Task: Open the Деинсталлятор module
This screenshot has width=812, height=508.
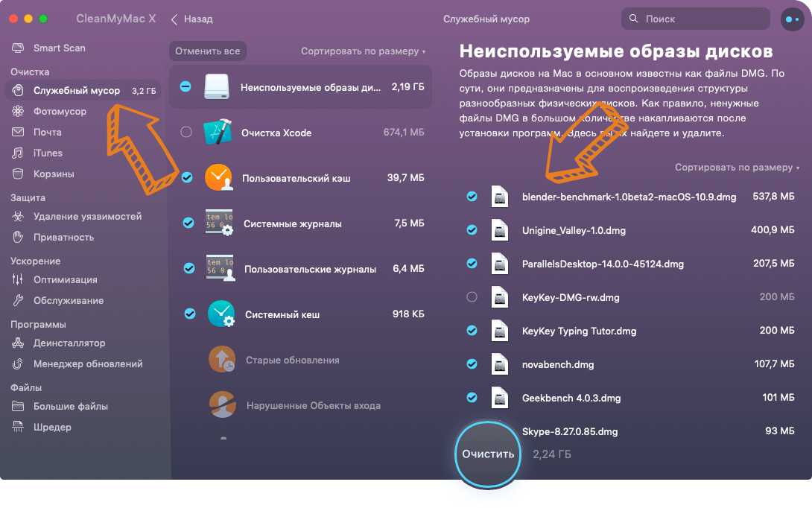Action: coord(69,343)
